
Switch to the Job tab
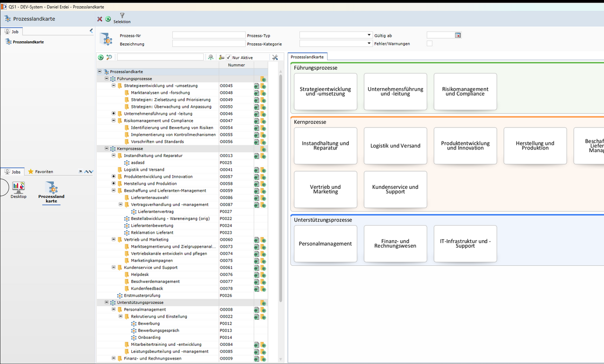point(12,32)
